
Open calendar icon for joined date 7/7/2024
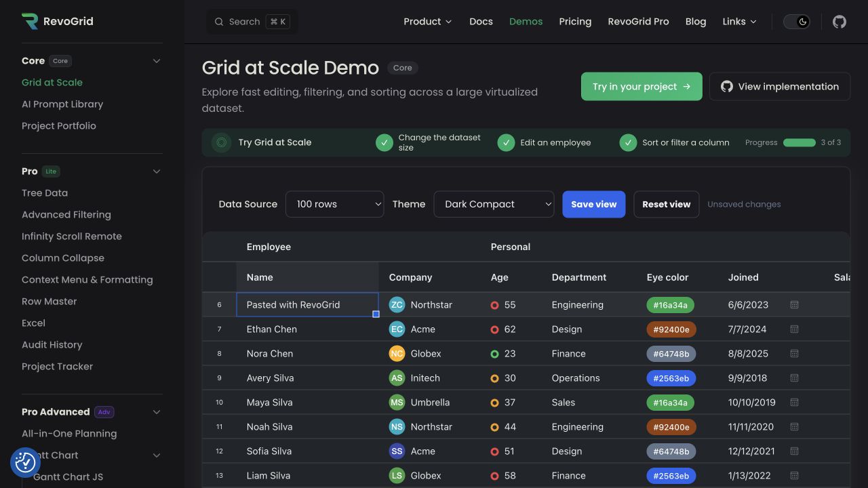[794, 329]
